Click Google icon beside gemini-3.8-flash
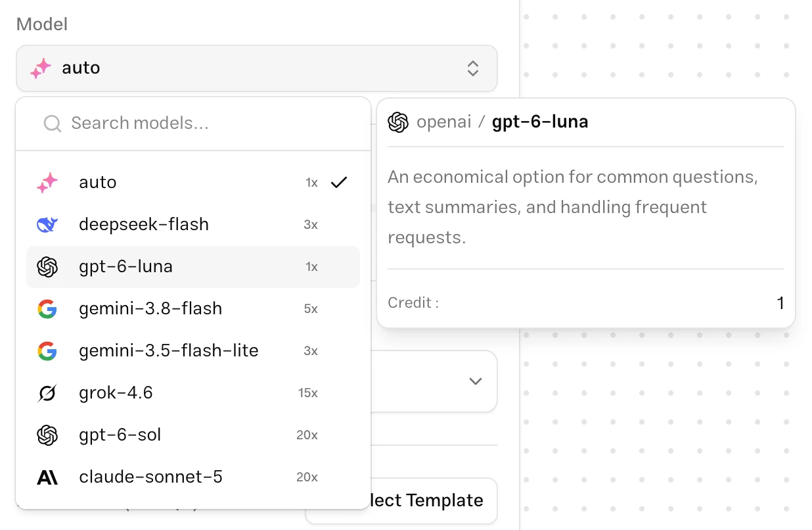Image resolution: width=812 pixels, height=530 pixels. point(47,309)
